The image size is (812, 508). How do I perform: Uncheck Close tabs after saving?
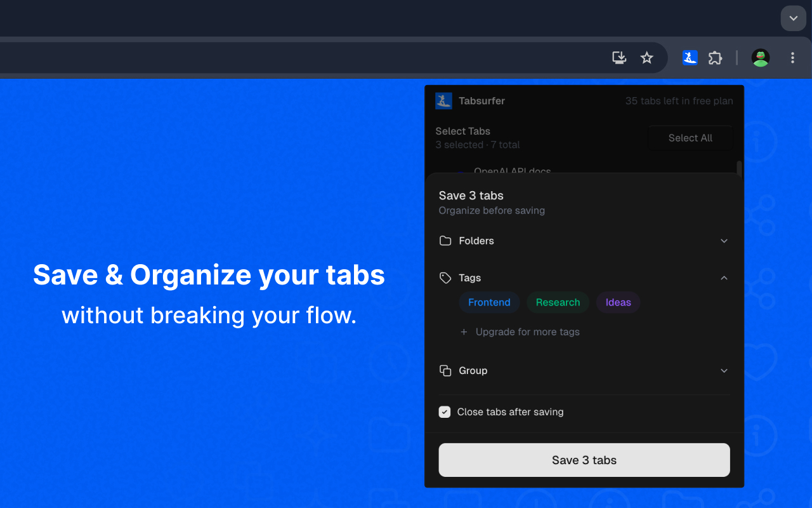tap(445, 411)
